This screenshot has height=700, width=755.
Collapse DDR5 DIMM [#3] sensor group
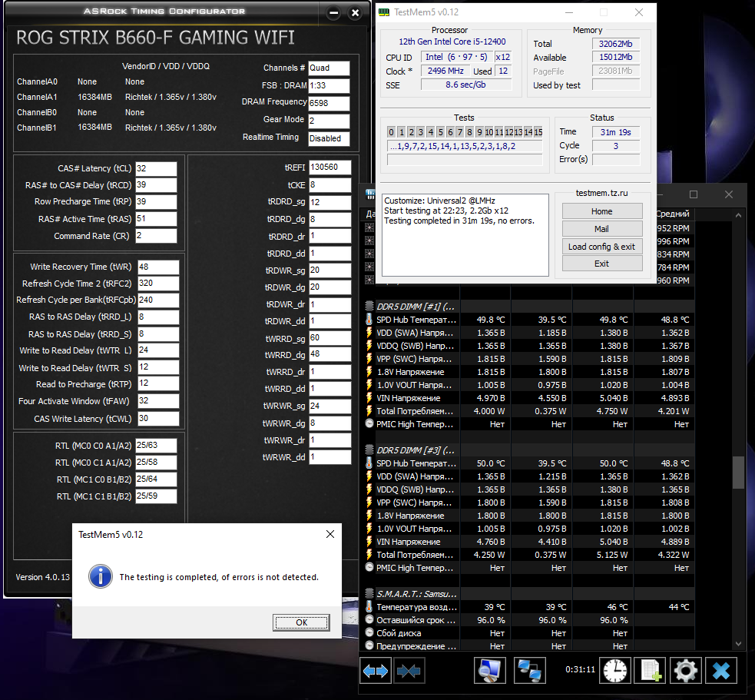pyautogui.click(x=369, y=450)
